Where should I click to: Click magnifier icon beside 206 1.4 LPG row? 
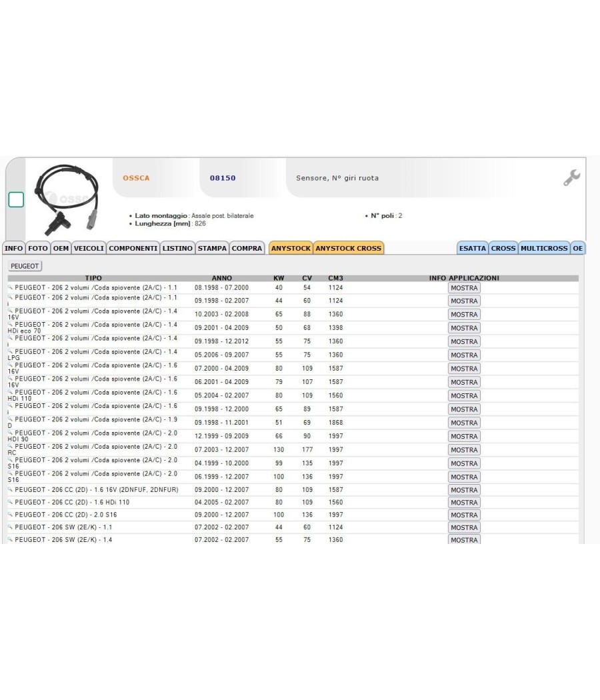pyautogui.click(x=10, y=351)
